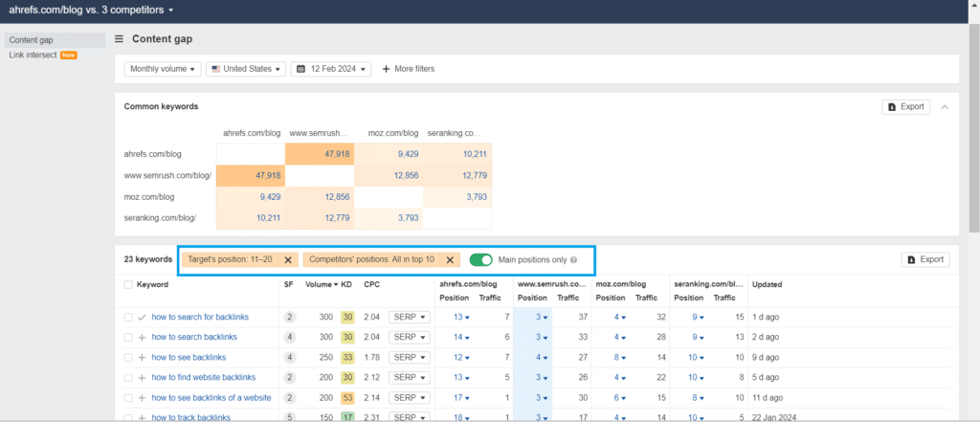This screenshot has width=980, height=422.
Task: Open ahrefs position 13 dropdown for how to search for backlinks
Action: click(x=462, y=317)
